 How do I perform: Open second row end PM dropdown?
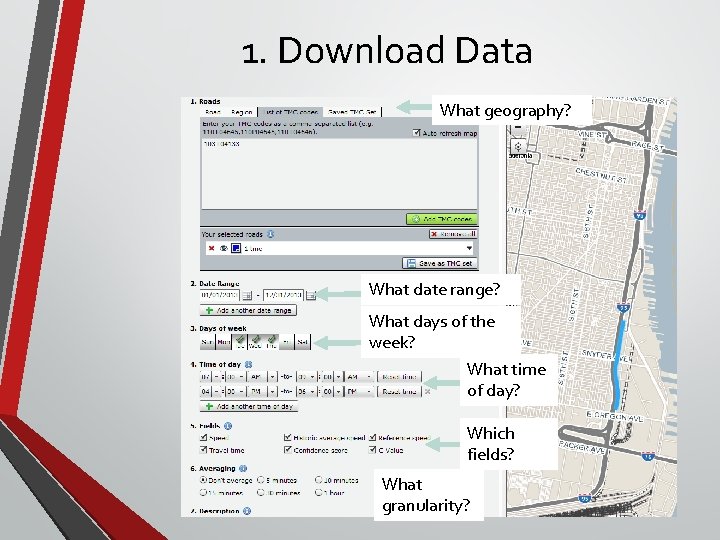[360, 392]
